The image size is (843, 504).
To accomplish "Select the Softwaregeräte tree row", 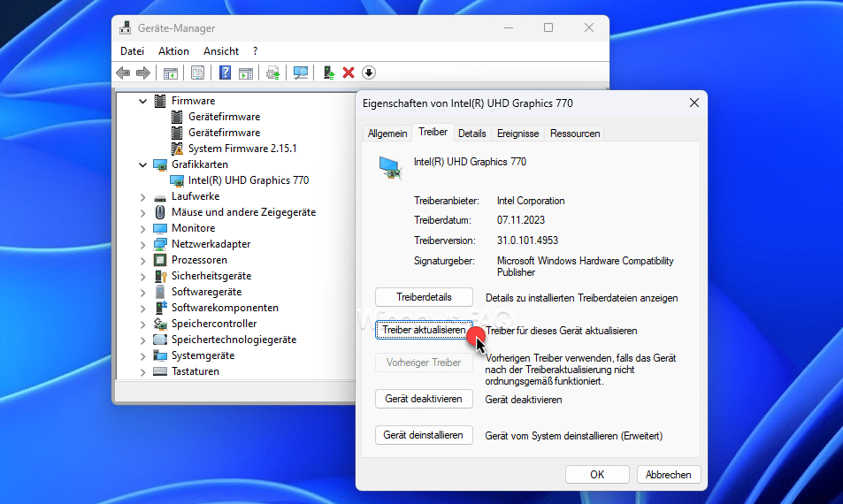I will pos(206,292).
